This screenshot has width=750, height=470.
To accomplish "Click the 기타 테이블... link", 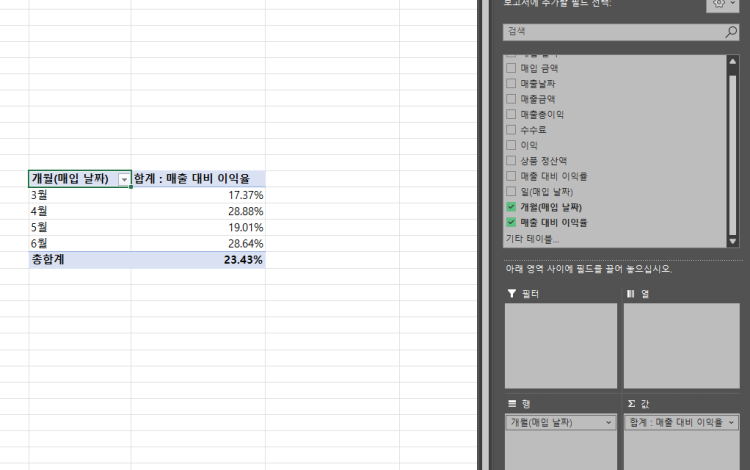I will click(x=532, y=239).
